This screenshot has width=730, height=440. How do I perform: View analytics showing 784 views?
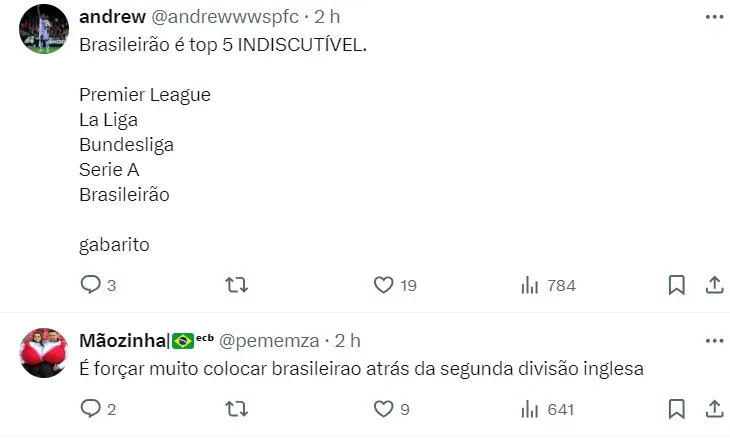tap(530, 285)
